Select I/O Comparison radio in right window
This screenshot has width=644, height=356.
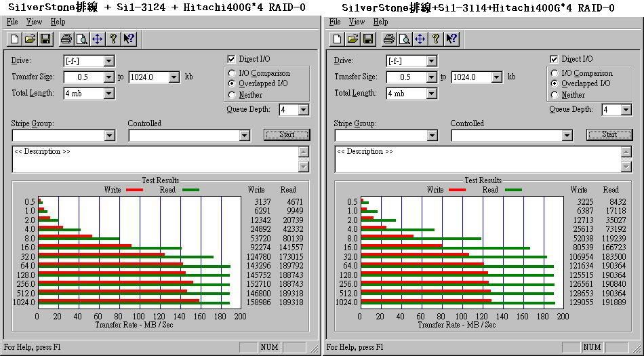point(555,73)
